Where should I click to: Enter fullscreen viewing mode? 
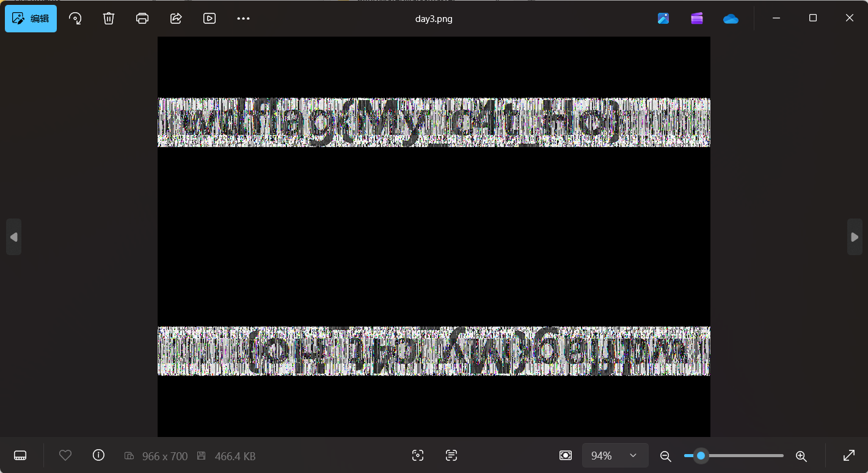(x=849, y=455)
